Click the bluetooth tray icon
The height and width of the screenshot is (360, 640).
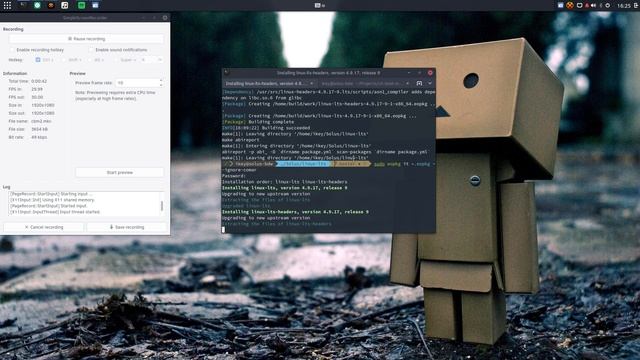(601, 5)
